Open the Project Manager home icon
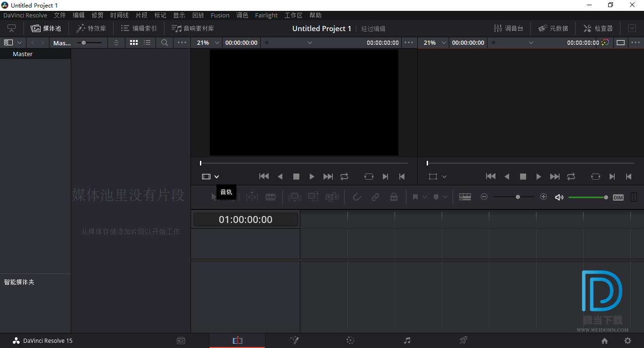Image resolution: width=644 pixels, height=348 pixels. (604, 340)
